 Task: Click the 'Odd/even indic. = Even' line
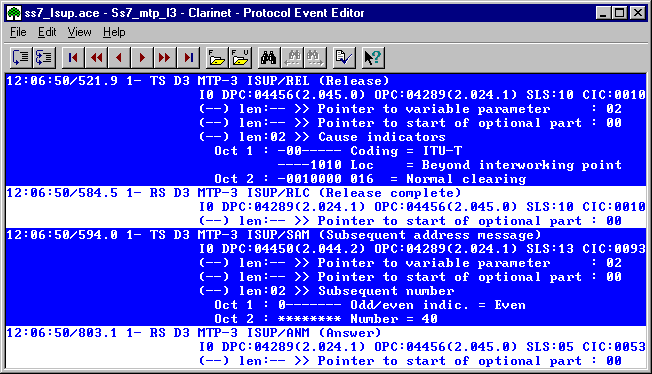(x=370, y=305)
